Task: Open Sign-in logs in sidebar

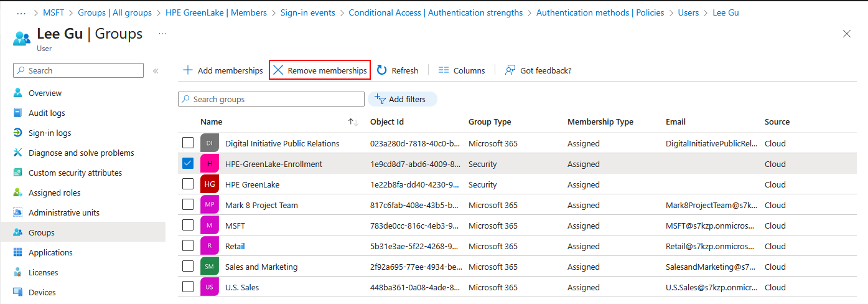Action: click(x=50, y=133)
